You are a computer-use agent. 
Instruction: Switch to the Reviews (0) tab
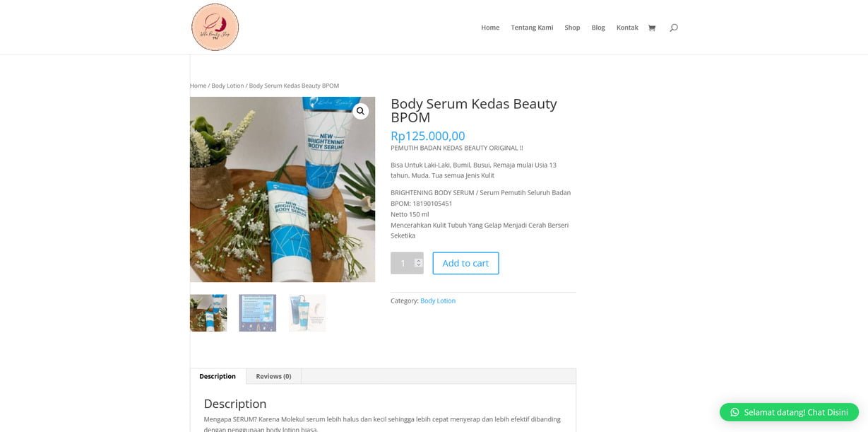point(273,376)
